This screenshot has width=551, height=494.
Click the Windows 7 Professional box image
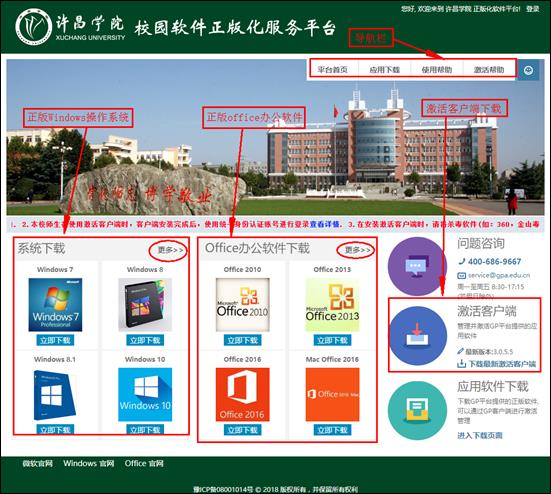point(55,305)
